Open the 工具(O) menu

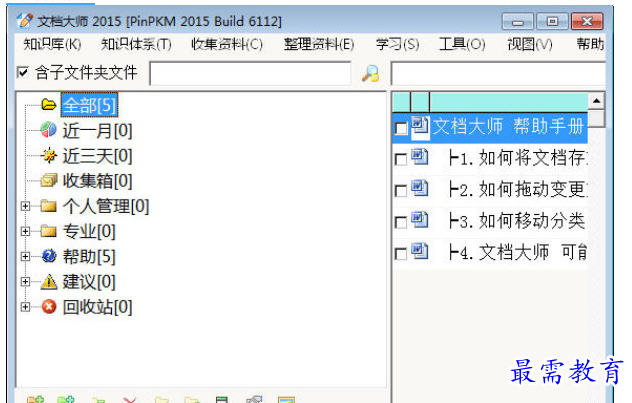click(462, 44)
